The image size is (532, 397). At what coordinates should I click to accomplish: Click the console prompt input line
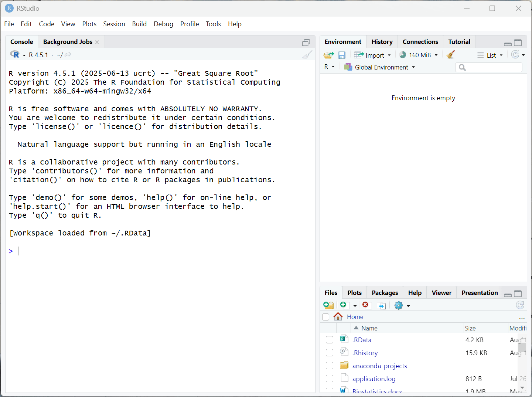click(160, 251)
